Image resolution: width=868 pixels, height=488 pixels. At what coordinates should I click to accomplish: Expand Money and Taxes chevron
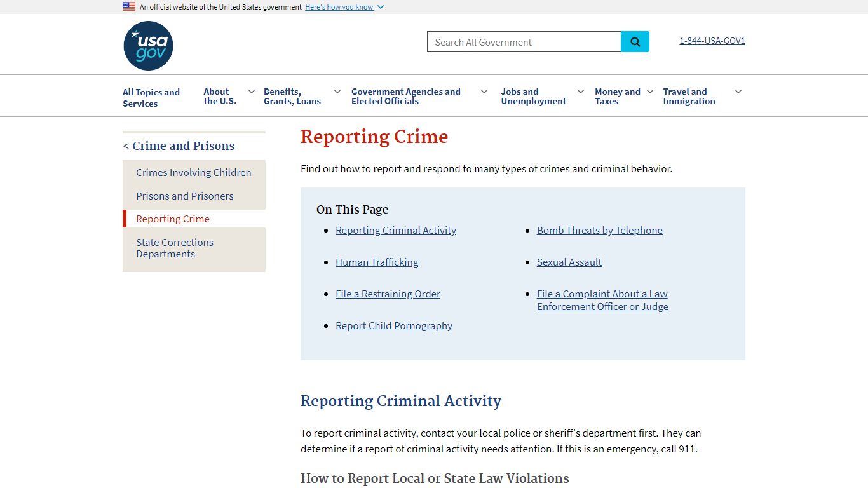pyautogui.click(x=650, y=91)
